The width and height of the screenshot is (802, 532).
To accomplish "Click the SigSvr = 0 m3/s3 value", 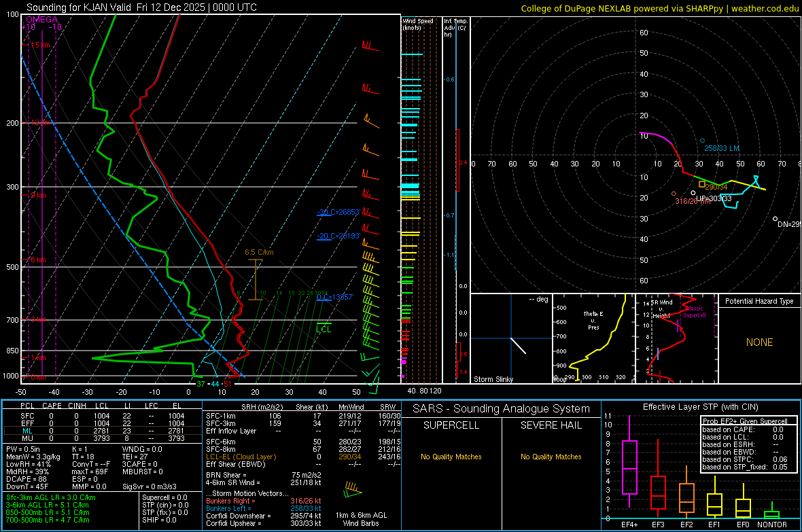I will coord(150,487).
